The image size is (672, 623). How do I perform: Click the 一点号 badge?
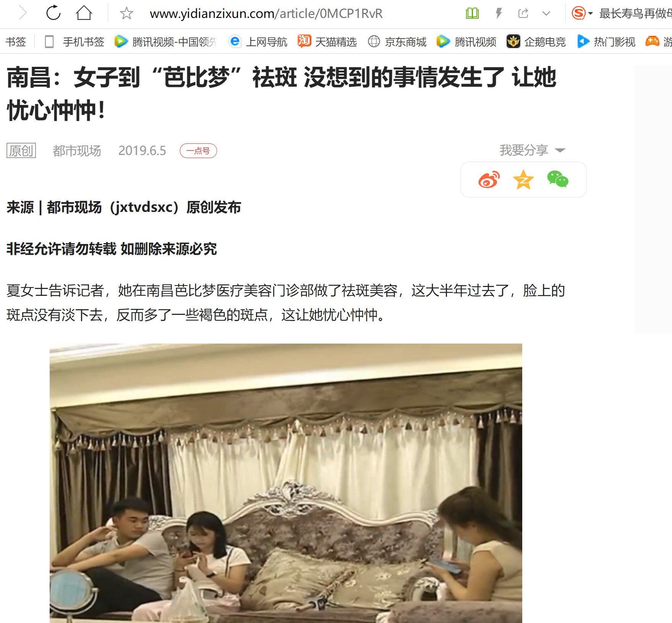pos(198,151)
